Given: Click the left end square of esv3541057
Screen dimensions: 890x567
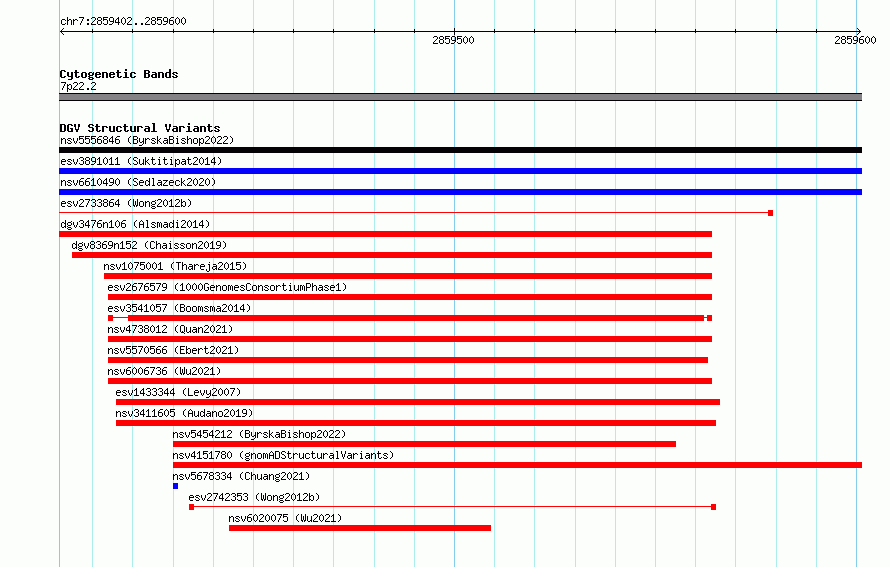Looking at the screenshot, I should [x=110, y=318].
